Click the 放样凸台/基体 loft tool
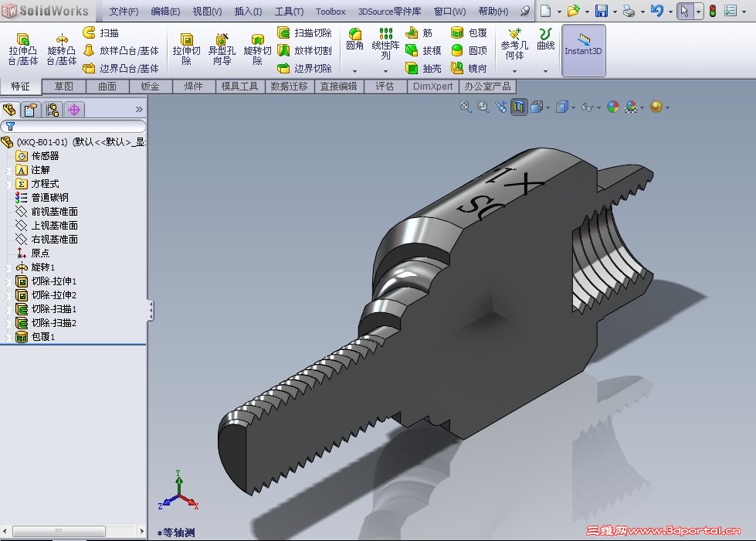756x541 pixels. point(120,51)
